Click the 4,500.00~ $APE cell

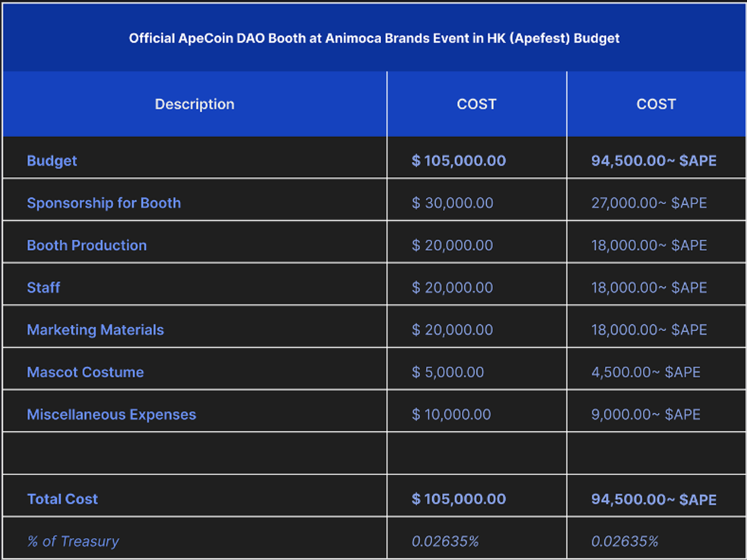[645, 372]
